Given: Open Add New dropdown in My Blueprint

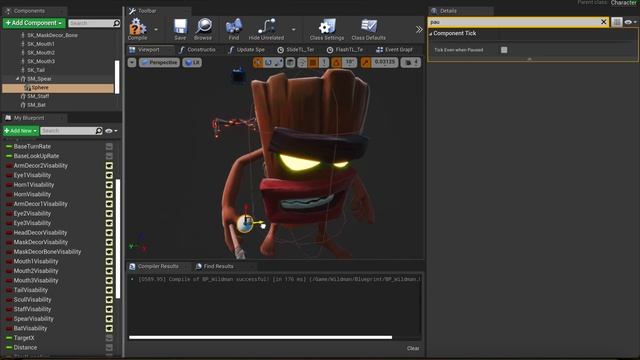Looking at the screenshot, I should 21,131.
